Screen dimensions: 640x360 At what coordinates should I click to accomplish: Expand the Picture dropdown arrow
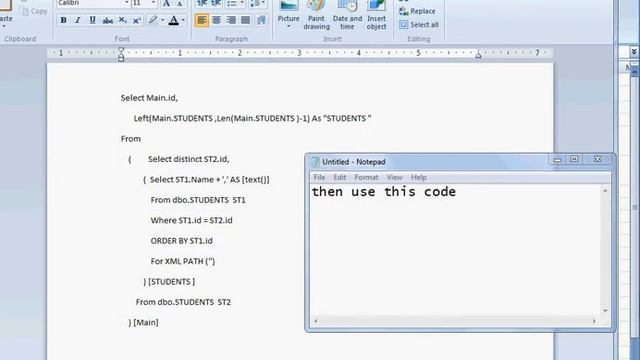click(x=289, y=27)
